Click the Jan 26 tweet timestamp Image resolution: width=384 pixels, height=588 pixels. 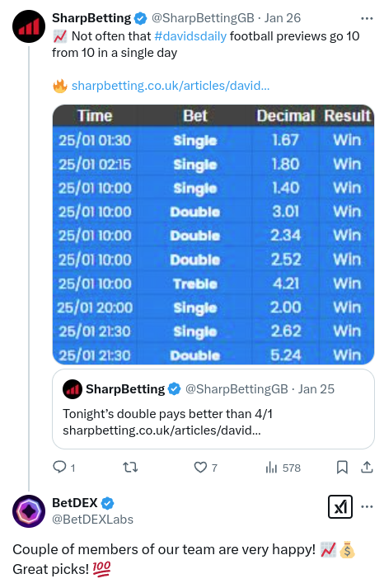point(283,18)
